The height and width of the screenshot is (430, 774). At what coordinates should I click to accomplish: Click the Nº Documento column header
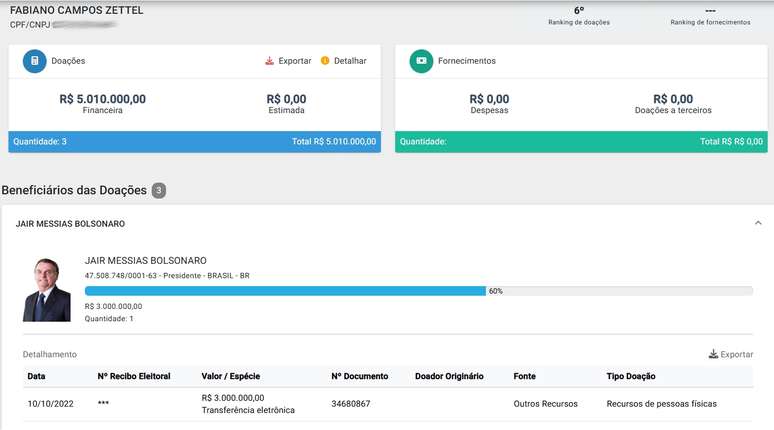coord(360,376)
